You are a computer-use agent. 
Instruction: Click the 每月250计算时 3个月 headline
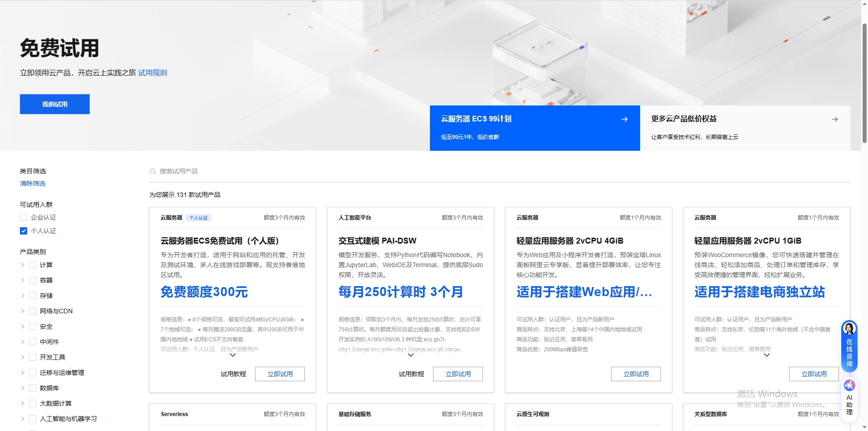pyautogui.click(x=401, y=292)
